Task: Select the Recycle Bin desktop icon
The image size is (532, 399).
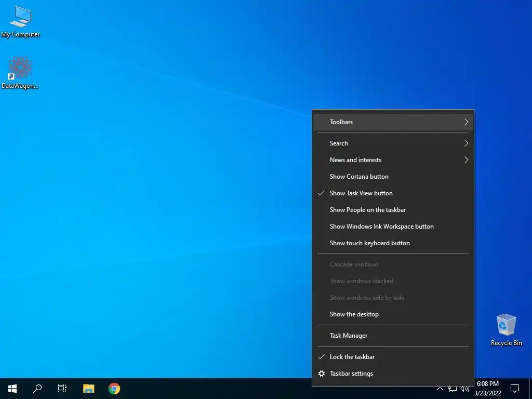Action: click(506, 330)
